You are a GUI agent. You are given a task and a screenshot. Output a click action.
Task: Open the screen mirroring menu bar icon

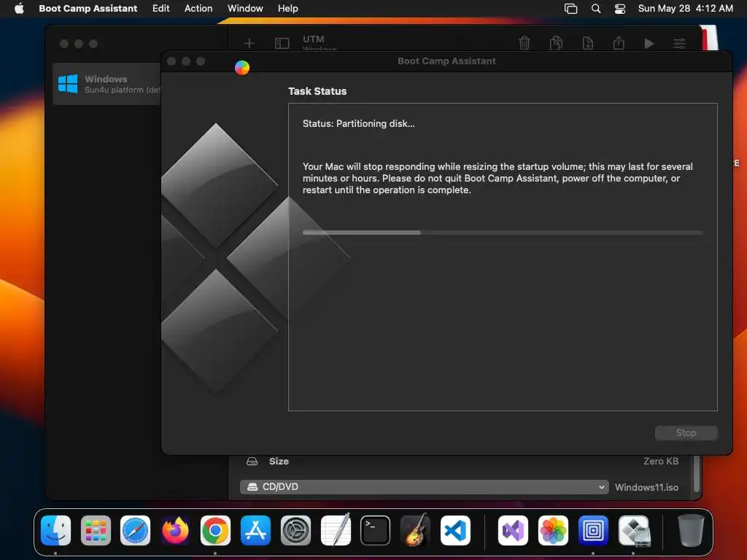[x=570, y=8]
